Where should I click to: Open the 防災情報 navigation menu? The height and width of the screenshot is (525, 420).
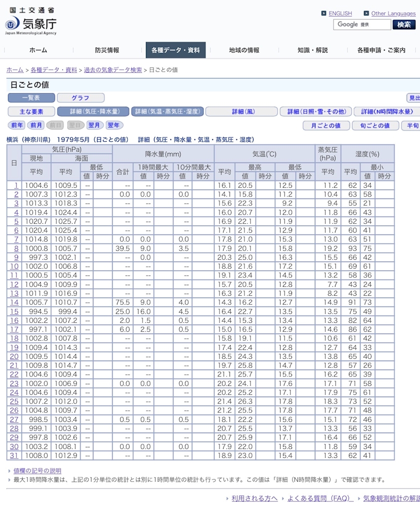pyautogui.click(x=107, y=50)
